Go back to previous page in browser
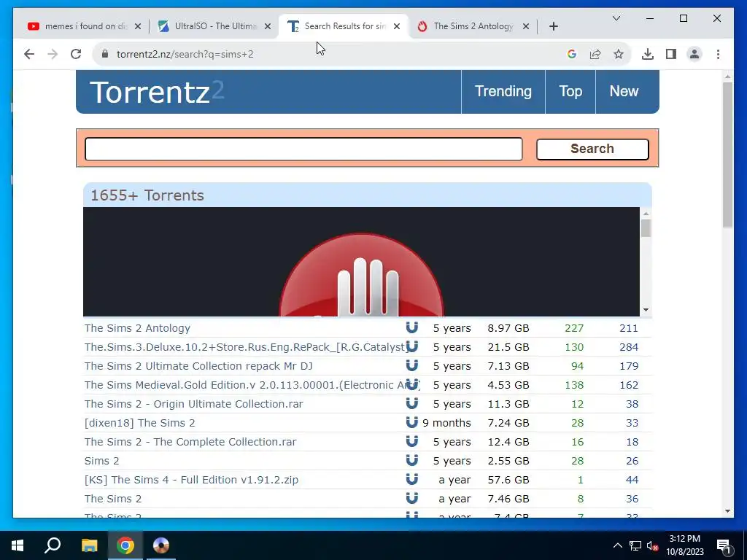This screenshot has height=560, width=747. pyautogui.click(x=29, y=54)
